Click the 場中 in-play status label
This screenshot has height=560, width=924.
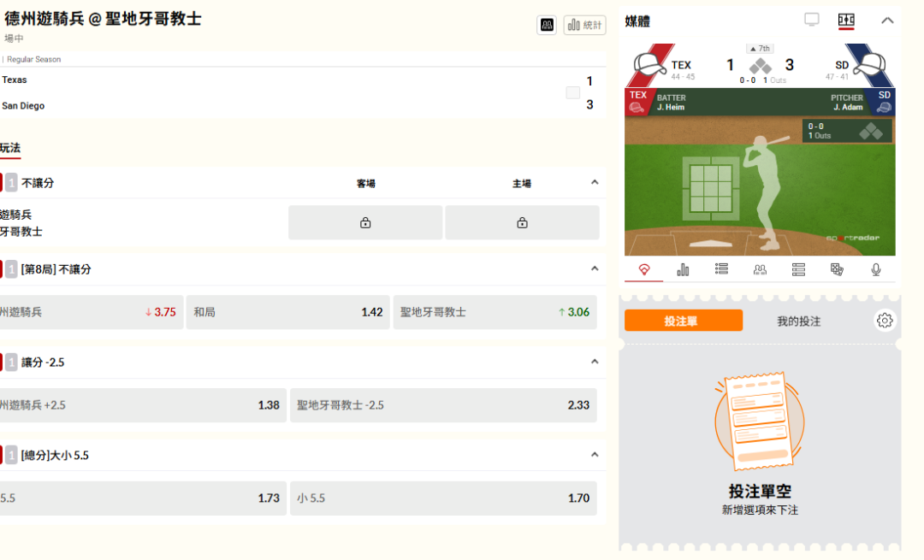[x=14, y=38]
